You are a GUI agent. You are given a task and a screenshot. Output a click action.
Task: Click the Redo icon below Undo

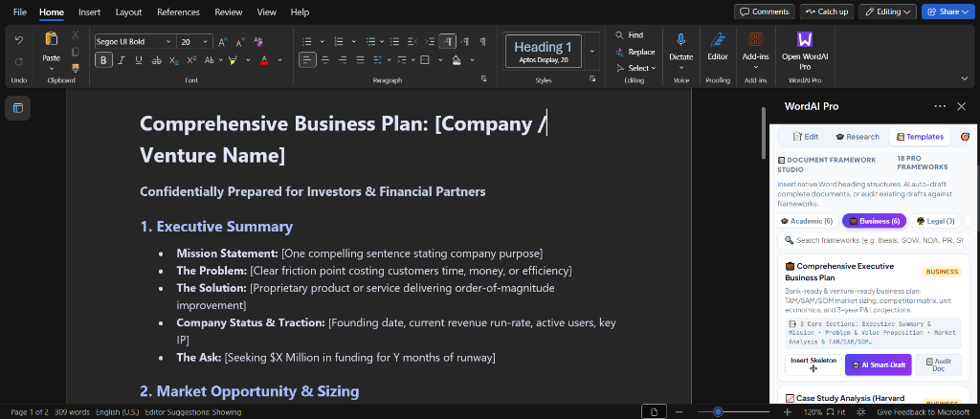tap(19, 61)
